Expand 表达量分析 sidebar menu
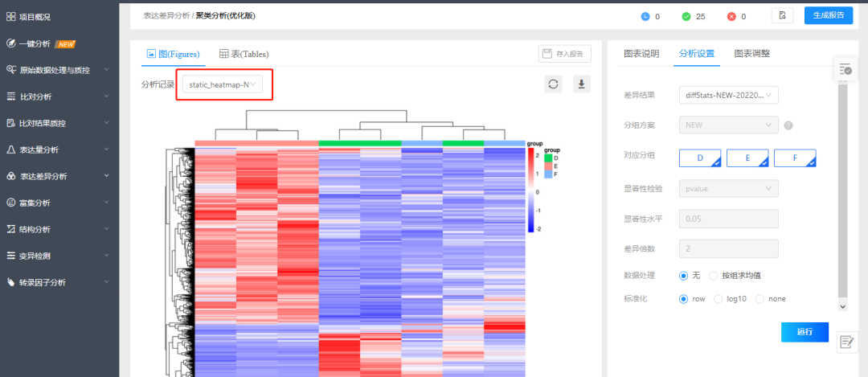The image size is (868, 377). 107,150
